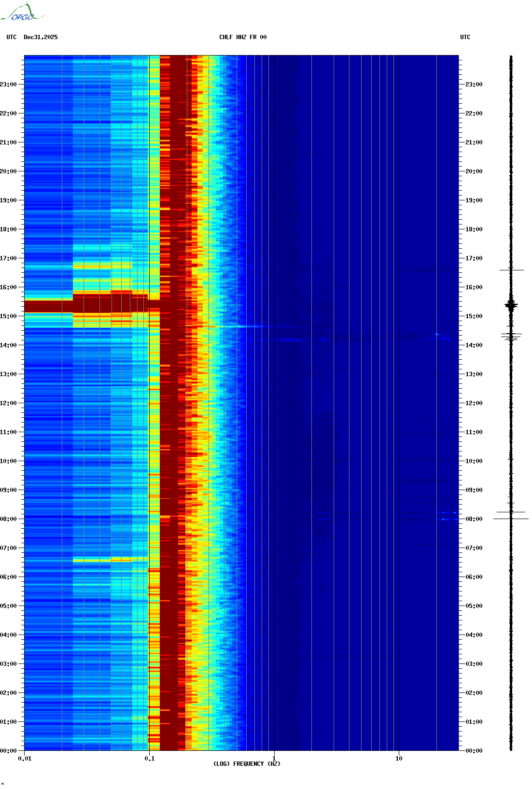This screenshot has width=532, height=789.
Task: Select 10:00 on the left time axis
Action: pos(8,461)
